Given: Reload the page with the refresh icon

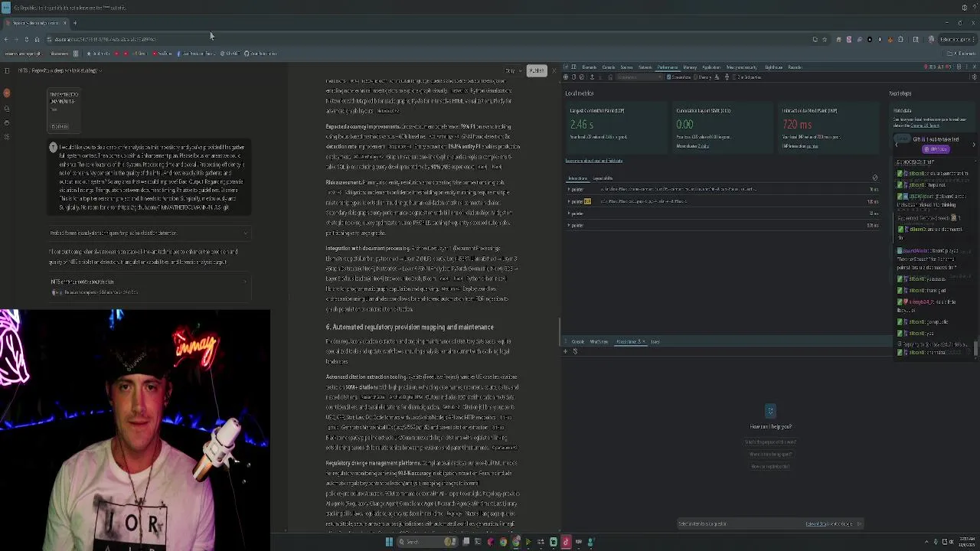Looking at the screenshot, I should point(26,39).
